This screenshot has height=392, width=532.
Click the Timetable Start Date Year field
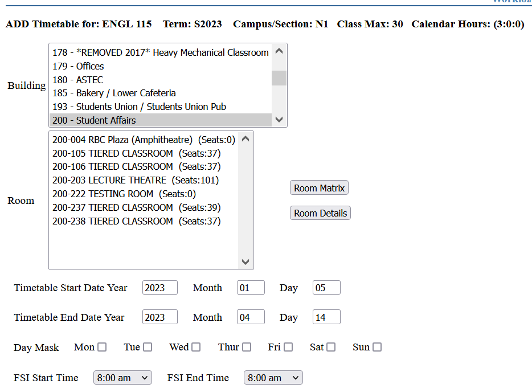[x=159, y=287]
